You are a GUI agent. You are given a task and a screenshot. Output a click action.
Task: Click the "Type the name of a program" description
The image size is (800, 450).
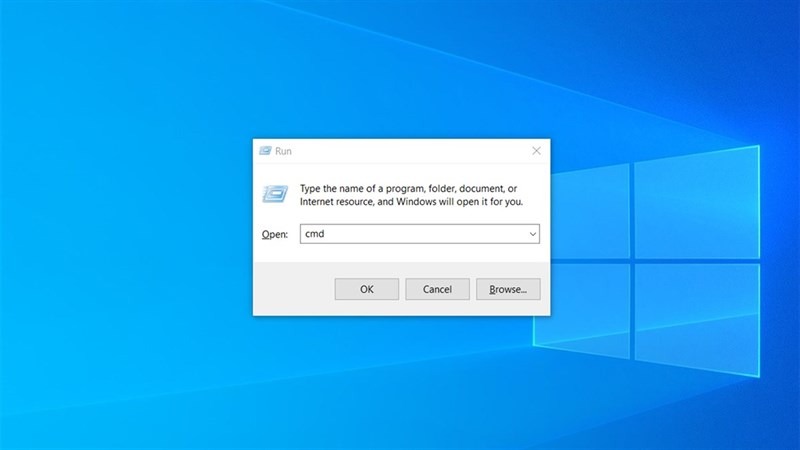(x=411, y=195)
